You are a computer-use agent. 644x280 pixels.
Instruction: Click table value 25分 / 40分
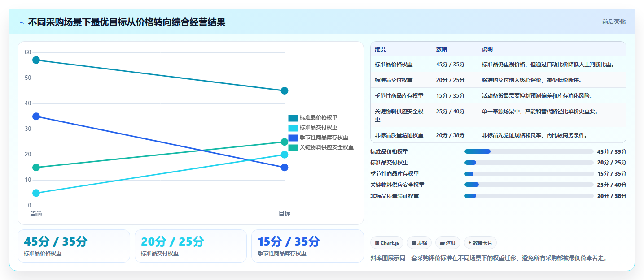click(450, 112)
